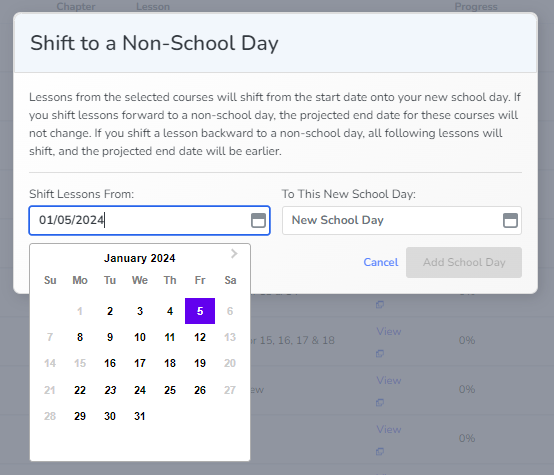Select January 30 in the calendar
The width and height of the screenshot is (554, 475).
click(x=110, y=416)
